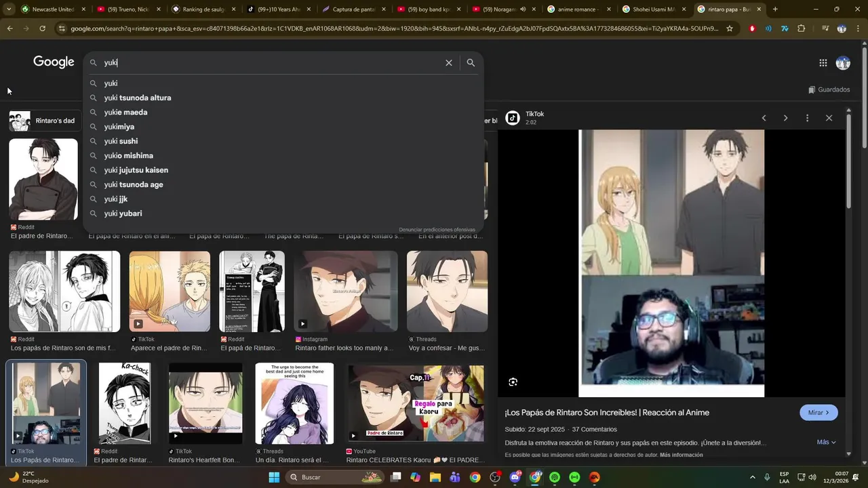Show previous image in preview panel
This screenshot has height=488, width=868.
[764, 118]
